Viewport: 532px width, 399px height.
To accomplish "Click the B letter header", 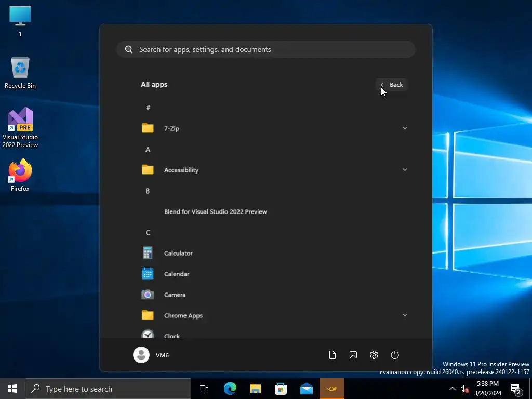I will pos(148,191).
